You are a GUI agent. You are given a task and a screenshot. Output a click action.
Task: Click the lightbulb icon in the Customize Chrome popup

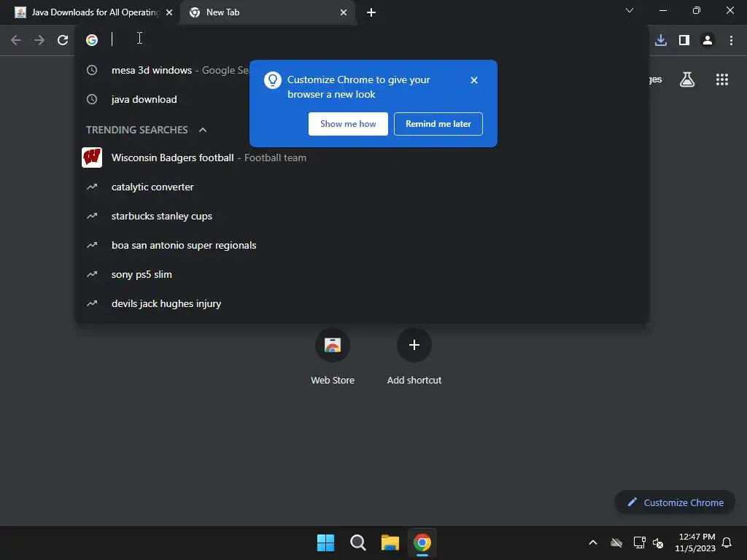tap(273, 80)
